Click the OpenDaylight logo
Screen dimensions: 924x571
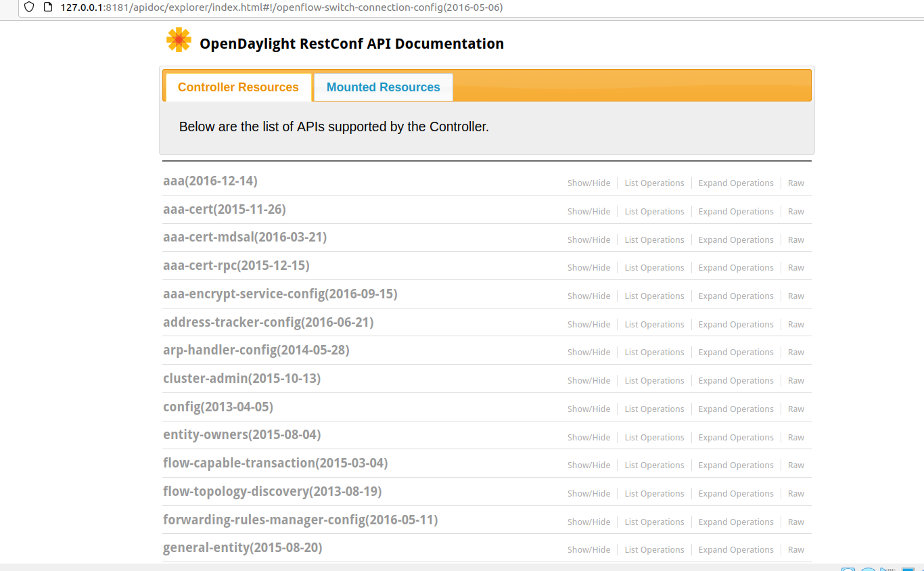tap(179, 41)
